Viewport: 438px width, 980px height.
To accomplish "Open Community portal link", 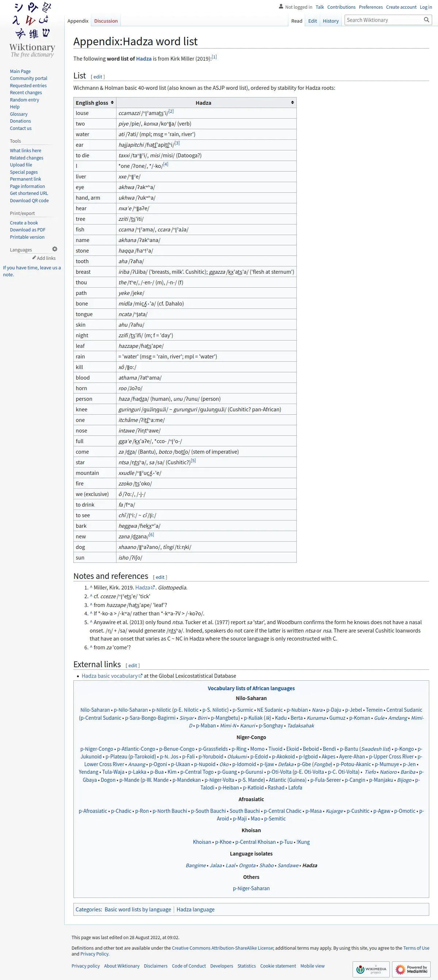I will coord(28,78).
